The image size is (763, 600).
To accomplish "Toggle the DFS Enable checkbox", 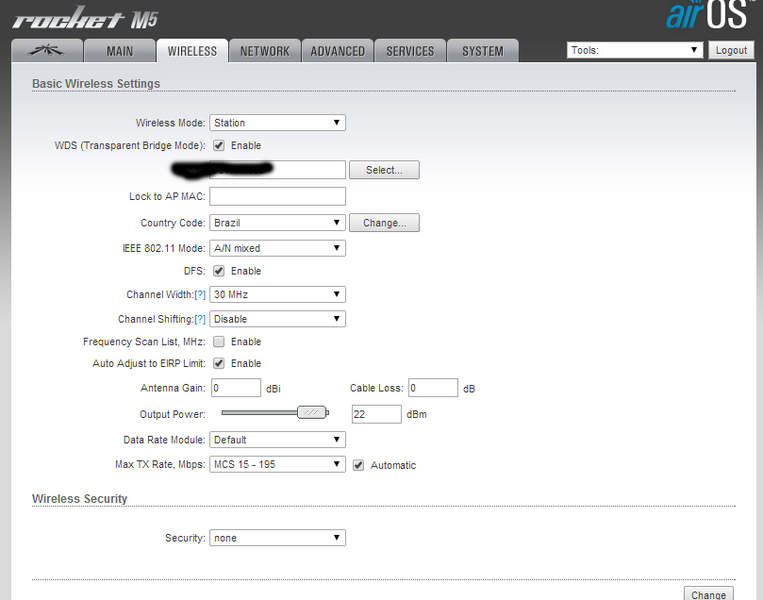I will coord(219,271).
